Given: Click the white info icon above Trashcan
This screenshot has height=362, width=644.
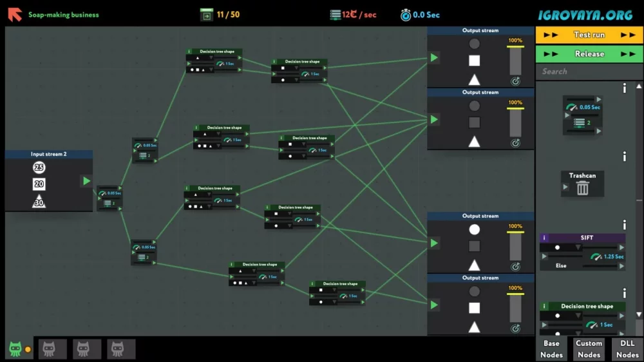Looking at the screenshot, I should click(x=624, y=157).
